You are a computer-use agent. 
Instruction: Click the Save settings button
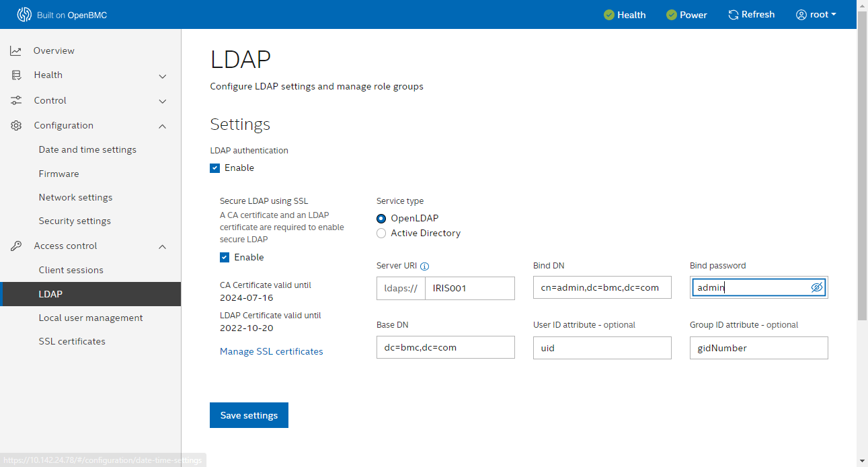pos(249,415)
